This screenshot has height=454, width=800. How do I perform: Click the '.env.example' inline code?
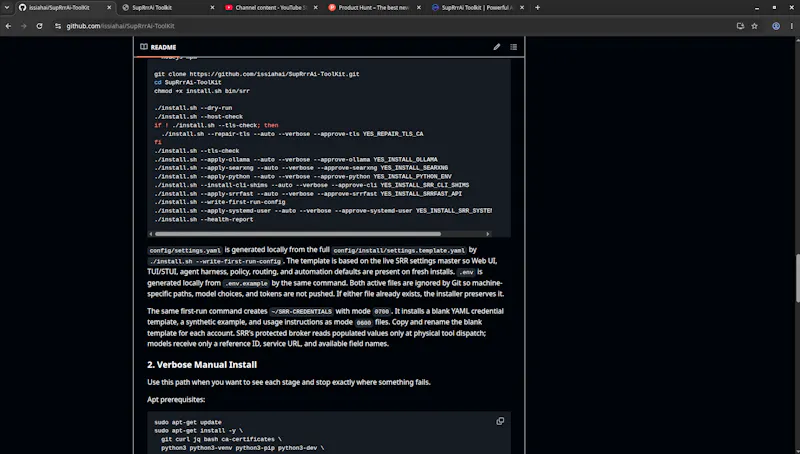click(x=246, y=284)
